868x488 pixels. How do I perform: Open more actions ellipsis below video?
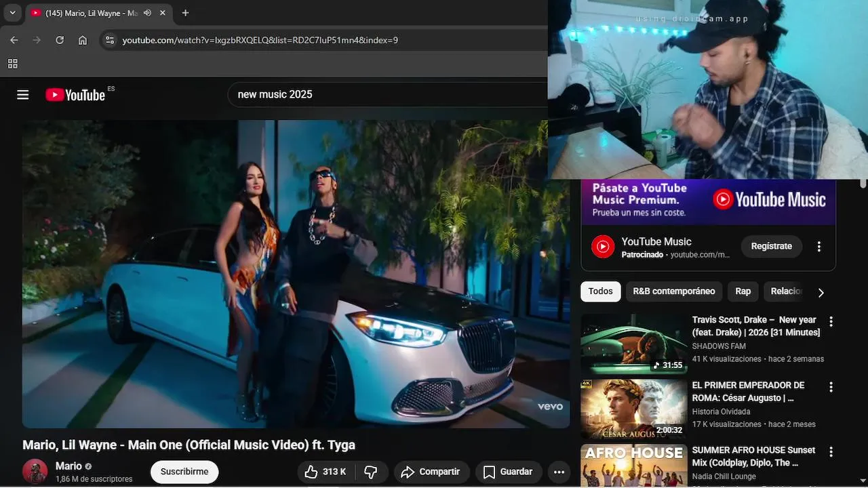coord(559,472)
